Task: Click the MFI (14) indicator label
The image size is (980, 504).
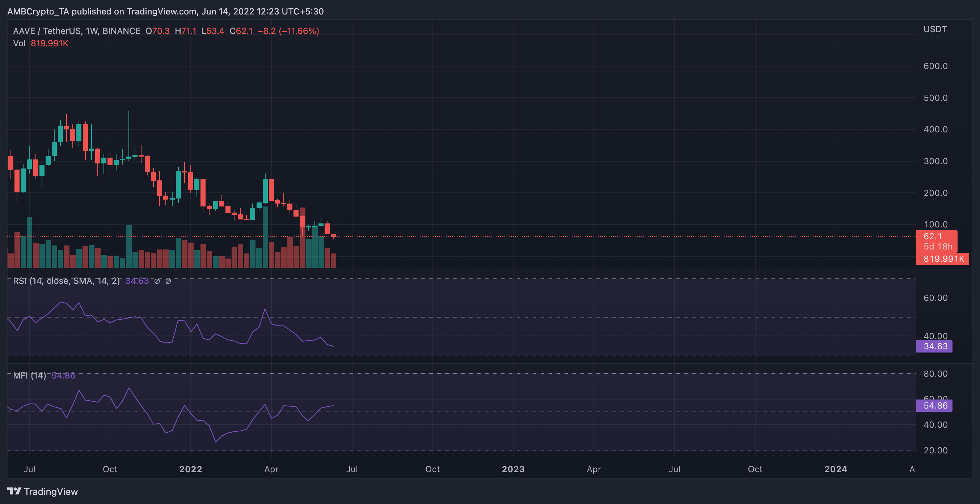Action: click(x=30, y=376)
